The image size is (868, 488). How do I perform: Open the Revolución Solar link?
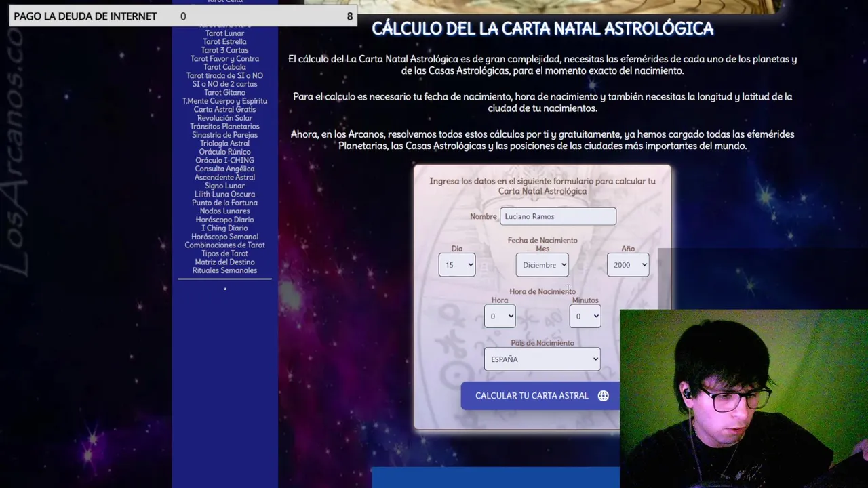[x=224, y=118]
